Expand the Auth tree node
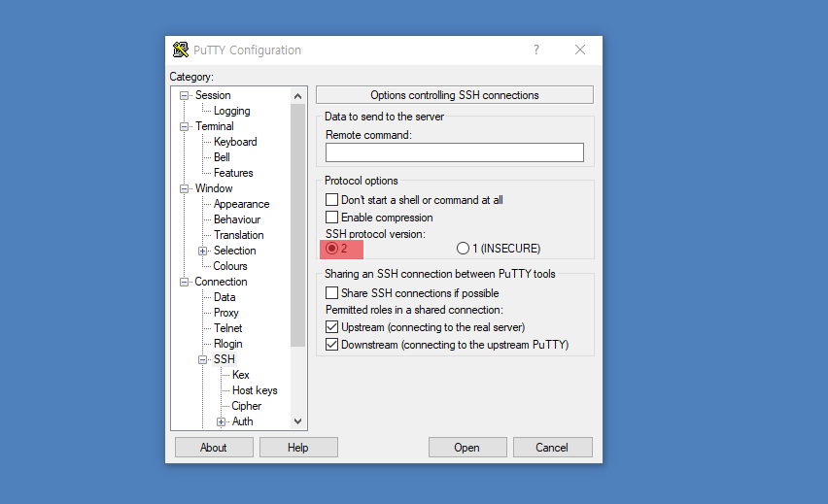The image size is (828, 504). pos(221,421)
